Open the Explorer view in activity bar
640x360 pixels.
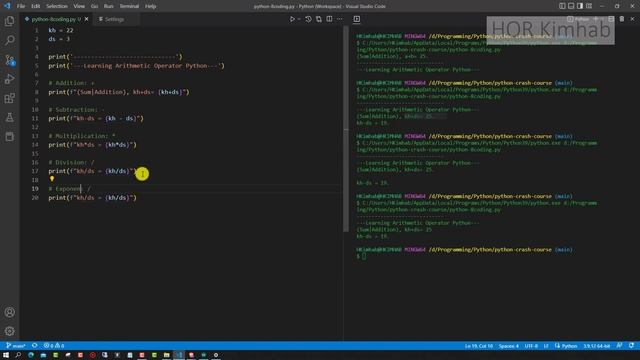9,21
